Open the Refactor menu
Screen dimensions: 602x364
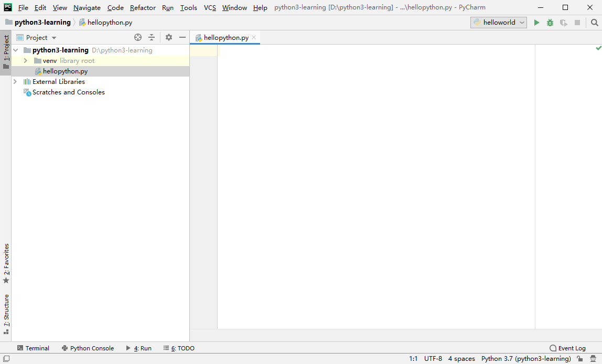pyautogui.click(x=143, y=8)
